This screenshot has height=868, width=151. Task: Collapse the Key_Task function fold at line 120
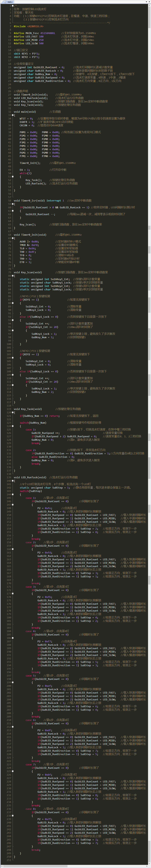click(x=13, y=412)
